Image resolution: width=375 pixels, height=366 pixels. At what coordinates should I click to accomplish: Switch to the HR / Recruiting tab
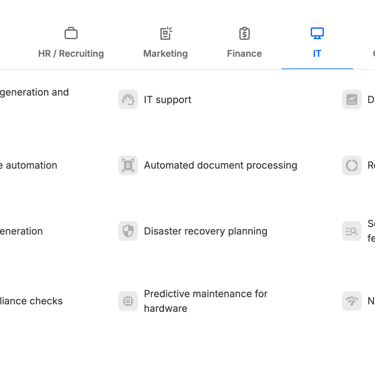click(71, 54)
